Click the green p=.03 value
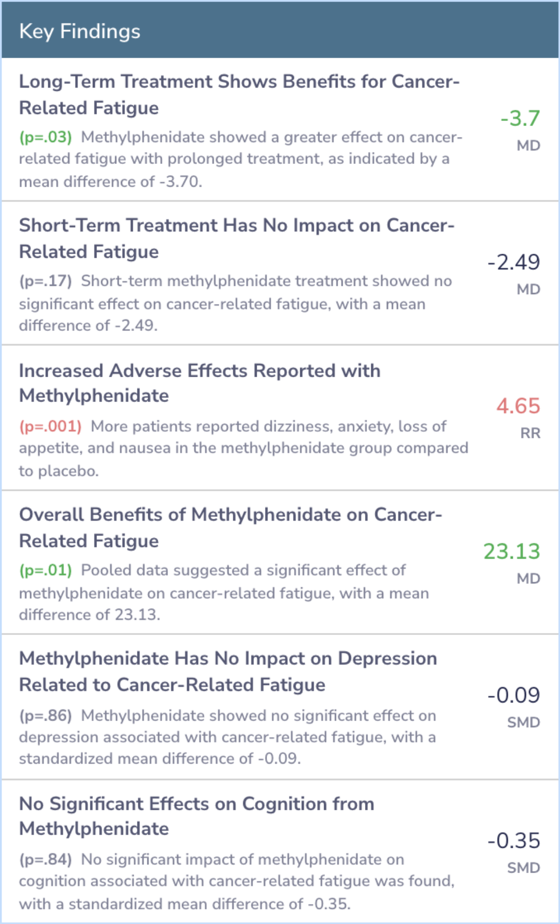 pyautogui.click(x=46, y=137)
